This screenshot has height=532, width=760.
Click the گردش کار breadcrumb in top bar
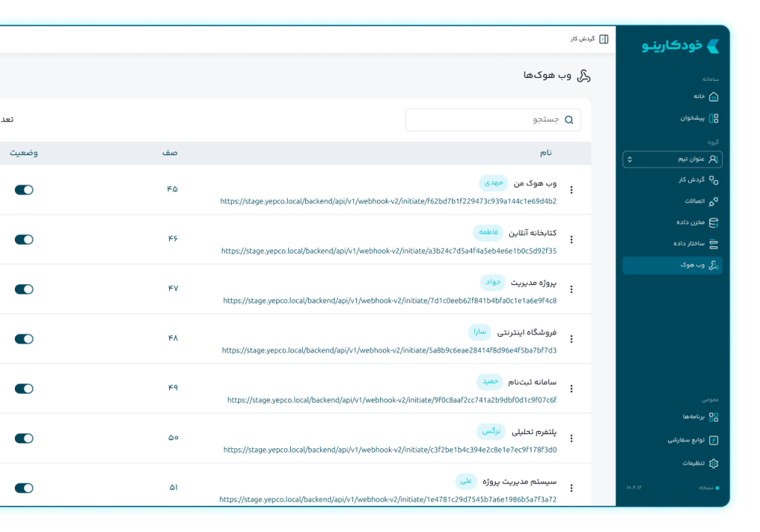pos(583,39)
